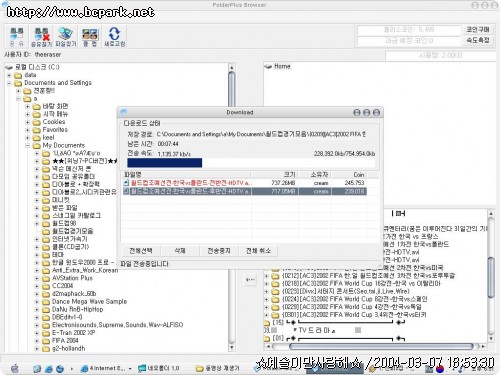Select first download row, 737.26MB
This screenshot has width=500, height=375.
(x=245, y=183)
